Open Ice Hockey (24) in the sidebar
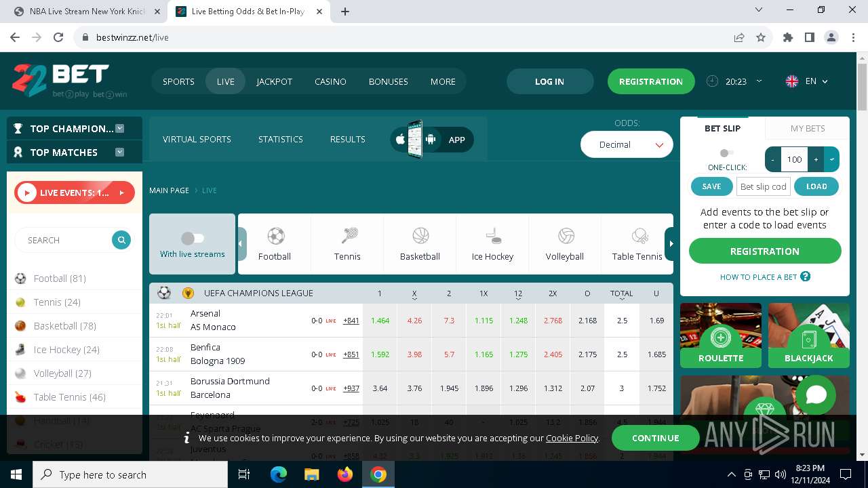Screen dimensions: 868x488 tap(66, 350)
